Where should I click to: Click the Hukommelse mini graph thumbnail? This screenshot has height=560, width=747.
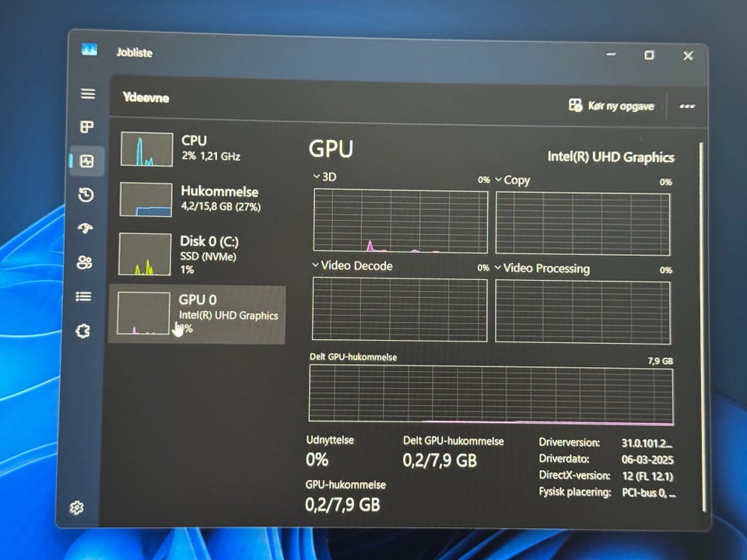pyautogui.click(x=146, y=200)
